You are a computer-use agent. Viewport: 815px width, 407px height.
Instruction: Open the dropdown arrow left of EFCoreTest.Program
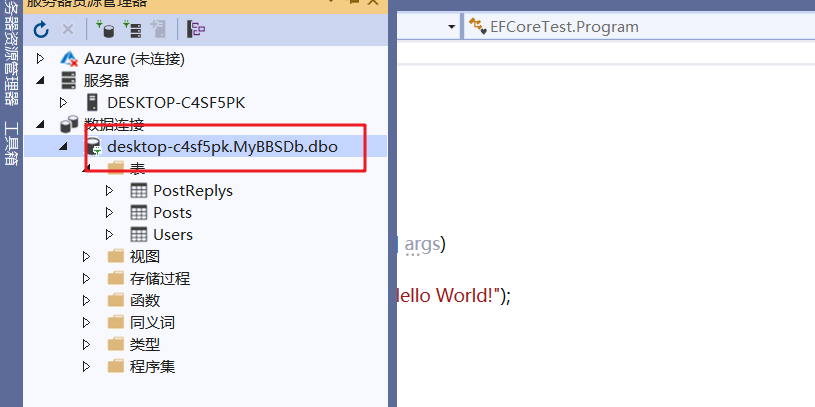coord(452,27)
